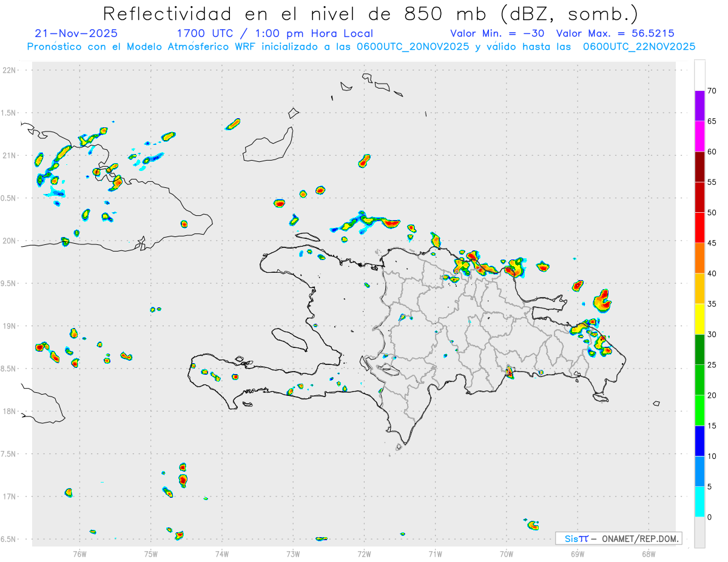Viewport: 728px width, 562px height.
Task: Click the '19N' latitude label
Action: click(x=10, y=326)
